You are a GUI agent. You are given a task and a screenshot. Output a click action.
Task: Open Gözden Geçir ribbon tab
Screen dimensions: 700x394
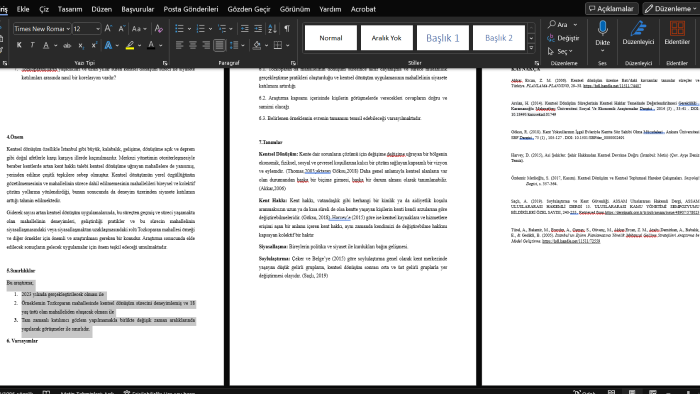coord(249,9)
